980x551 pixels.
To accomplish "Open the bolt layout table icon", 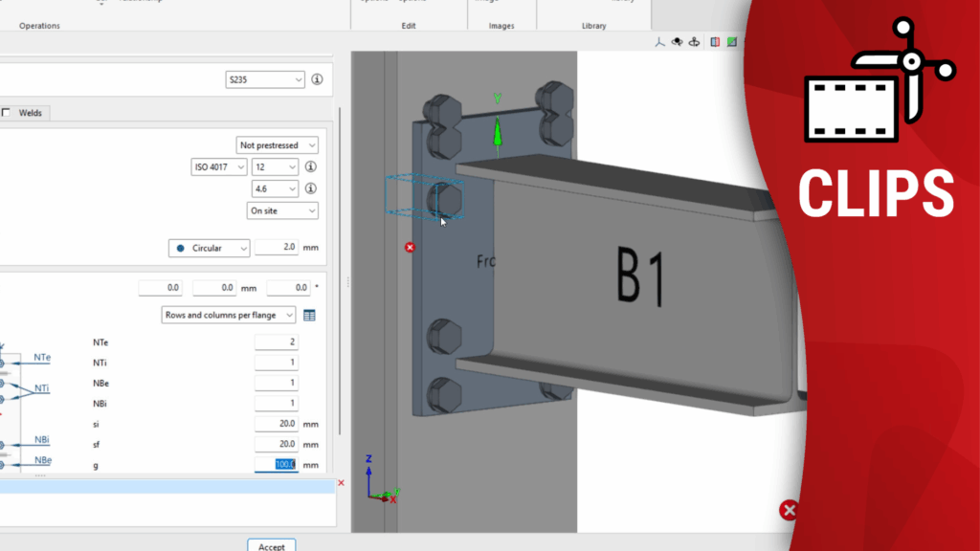I will pyautogui.click(x=309, y=315).
